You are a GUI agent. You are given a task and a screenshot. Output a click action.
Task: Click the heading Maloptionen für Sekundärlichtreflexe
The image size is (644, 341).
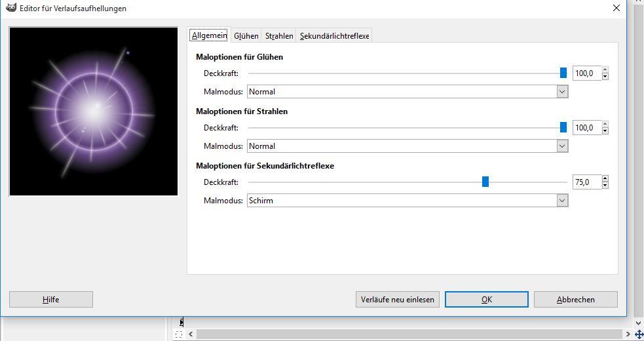[x=265, y=166]
